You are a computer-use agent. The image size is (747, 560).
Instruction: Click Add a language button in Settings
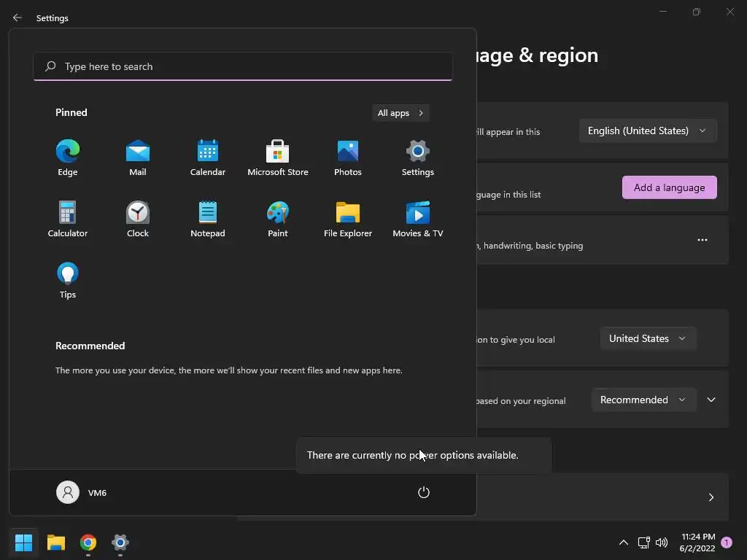click(x=670, y=187)
